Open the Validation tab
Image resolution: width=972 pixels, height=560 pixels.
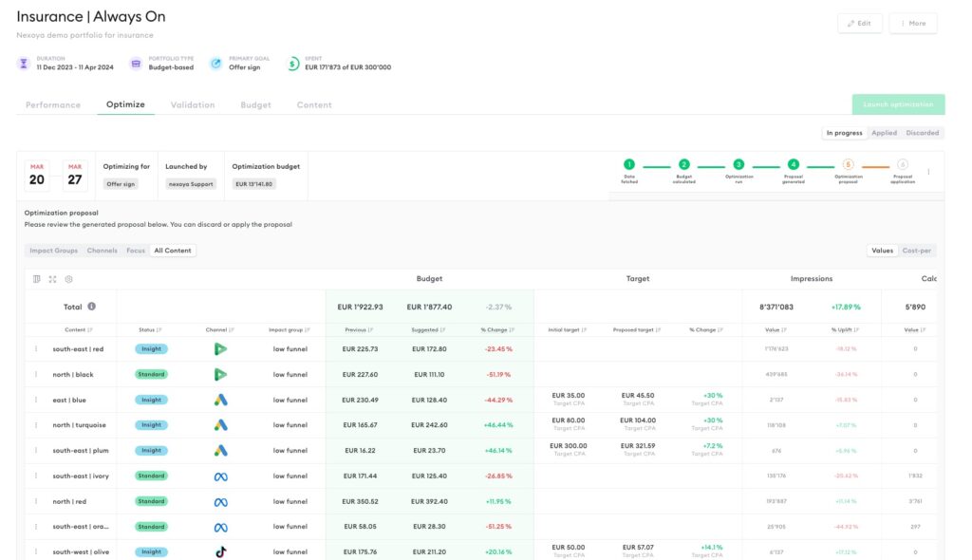click(193, 104)
